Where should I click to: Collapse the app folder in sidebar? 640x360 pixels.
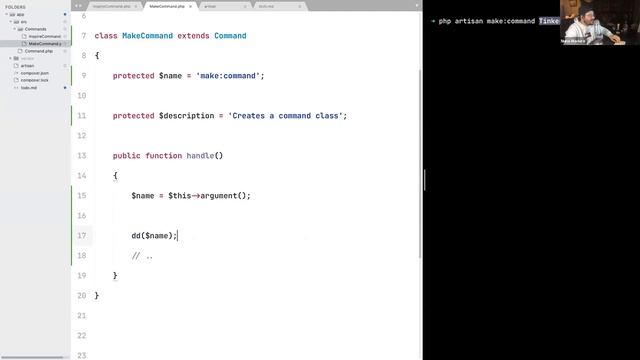(x=7, y=14)
